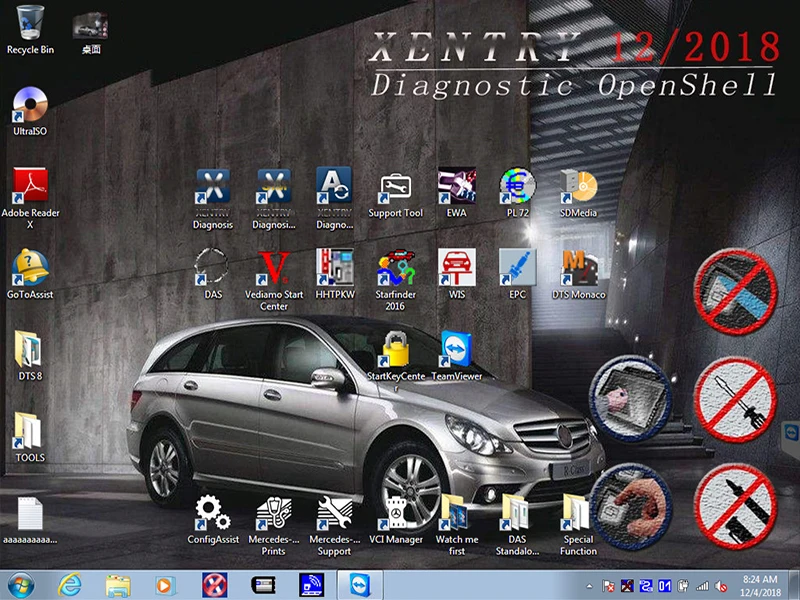Image resolution: width=800 pixels, height=600 pixels.
Task: Switch to TeamViewer taskbar button
Action: coord(360,585)
